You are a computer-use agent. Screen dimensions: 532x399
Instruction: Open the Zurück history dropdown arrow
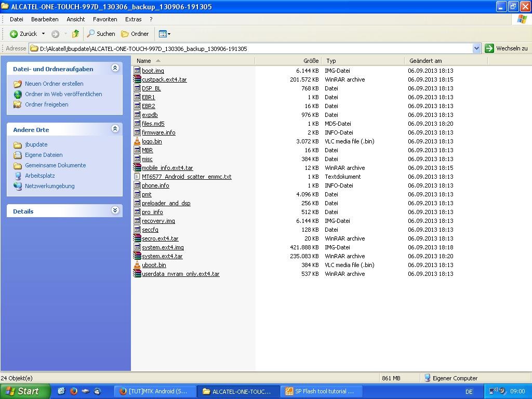(43, 34)
